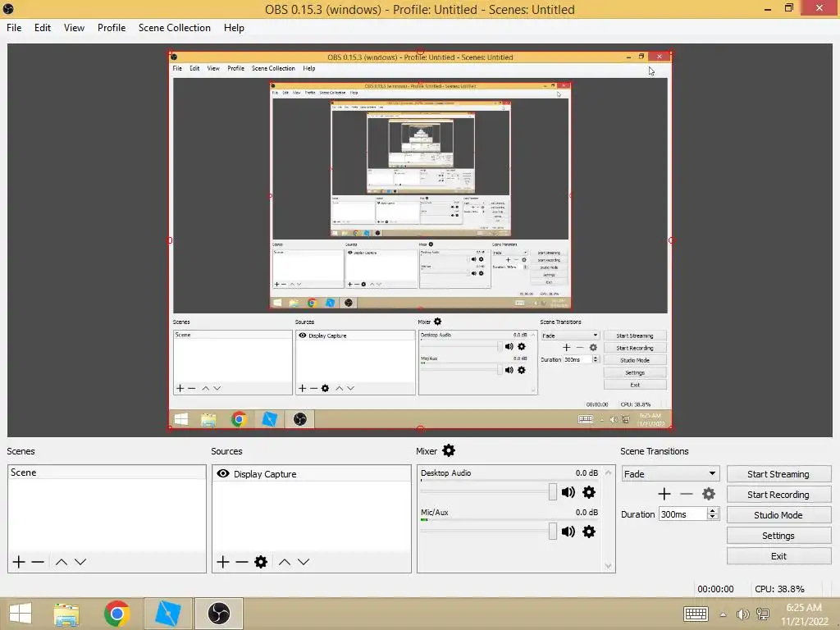Mute the Desktop Audio speaker

[x=568, y=492]
